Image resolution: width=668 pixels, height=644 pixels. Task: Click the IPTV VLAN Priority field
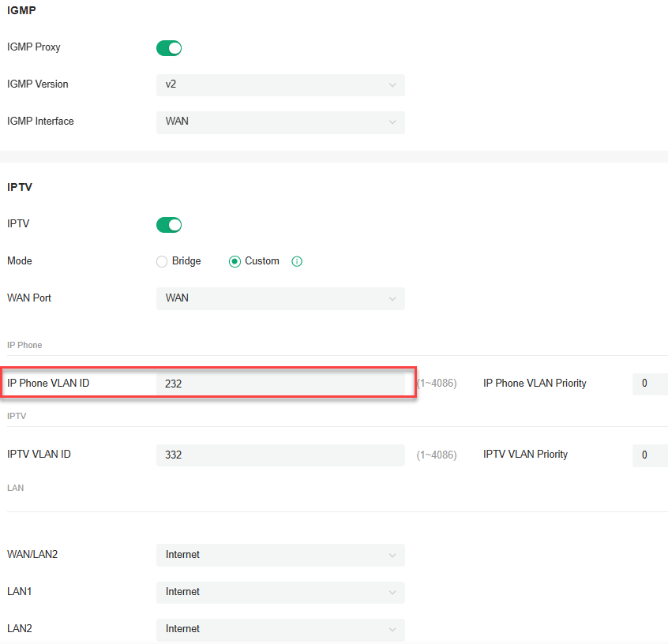coord(650,455)
